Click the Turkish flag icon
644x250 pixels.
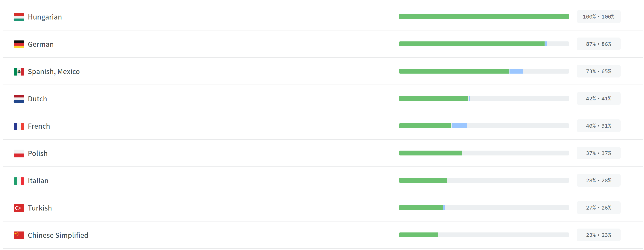(x=19, y=208)
